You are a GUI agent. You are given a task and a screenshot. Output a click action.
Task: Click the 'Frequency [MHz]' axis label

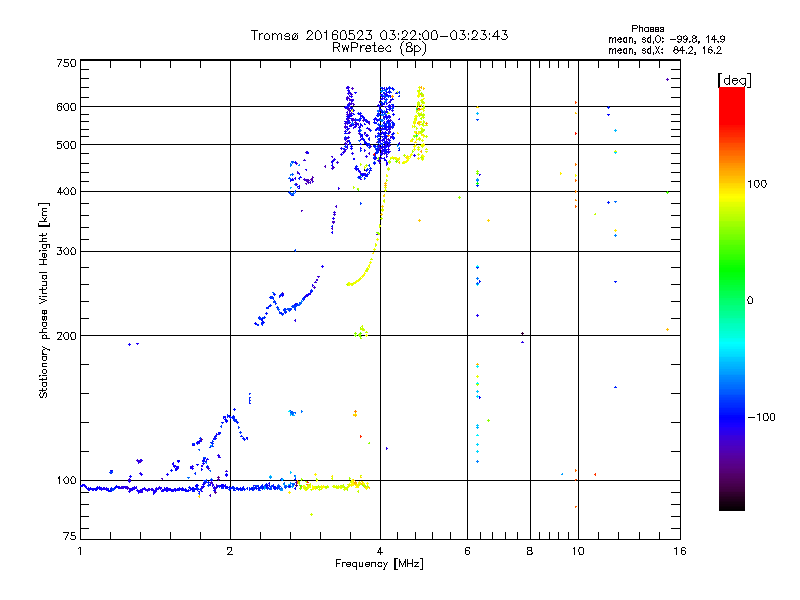tap(379, 564)
